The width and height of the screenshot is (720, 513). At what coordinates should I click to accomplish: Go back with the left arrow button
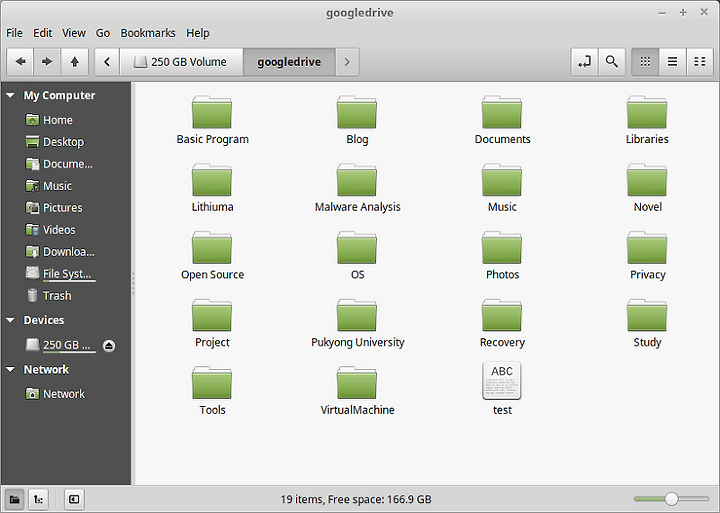click(x=20, y=62)
